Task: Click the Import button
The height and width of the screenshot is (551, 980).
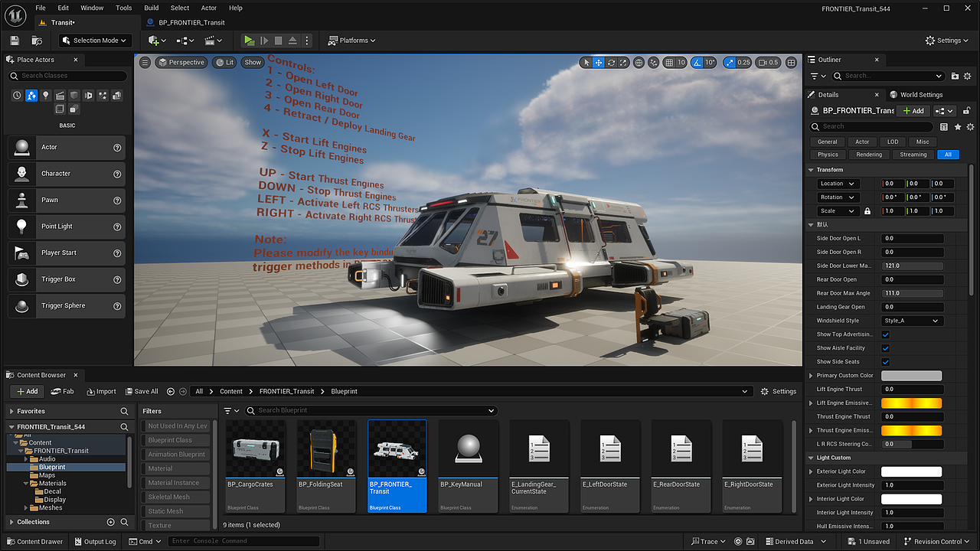Action: point(101,391)
